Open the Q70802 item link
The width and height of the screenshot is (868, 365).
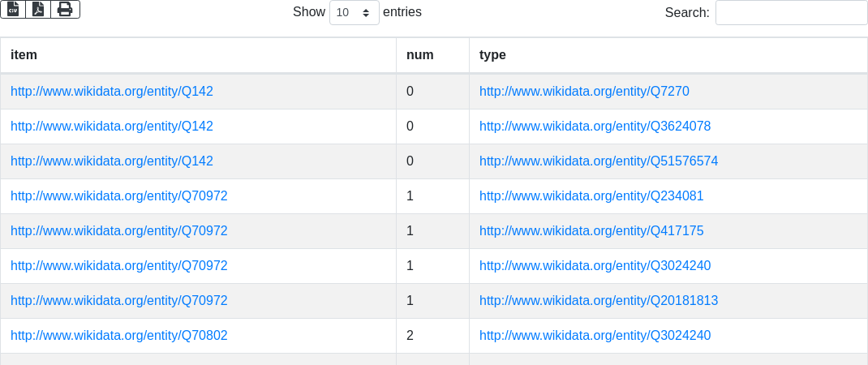coord(119,336)
